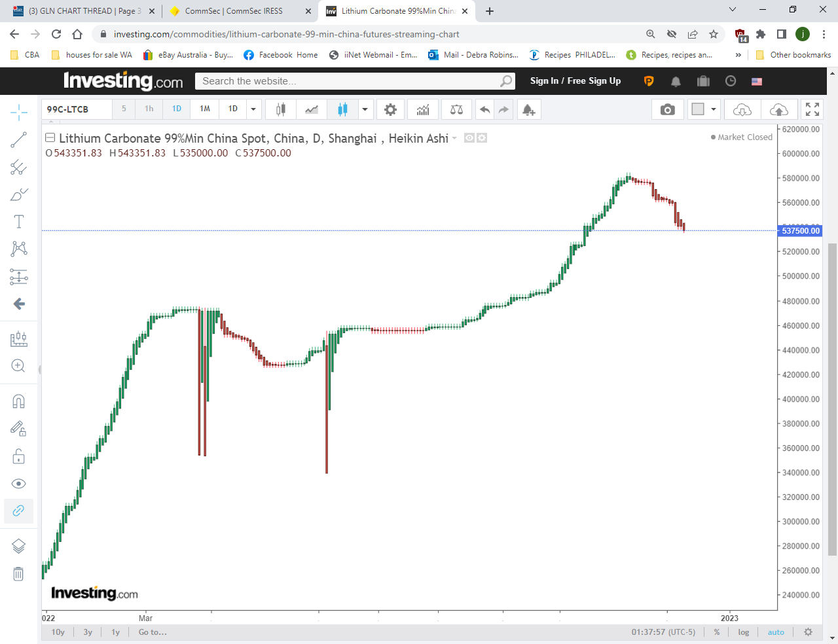838x644 pixels.
Task: Open chart settings gear in toolbar
Action: coord(390,109)
